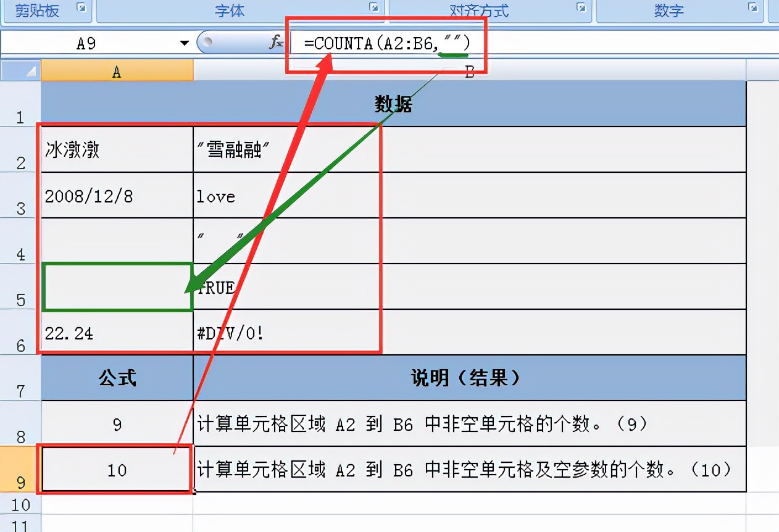
Task: Click the 字体 group label
Action: pos(230,10)
